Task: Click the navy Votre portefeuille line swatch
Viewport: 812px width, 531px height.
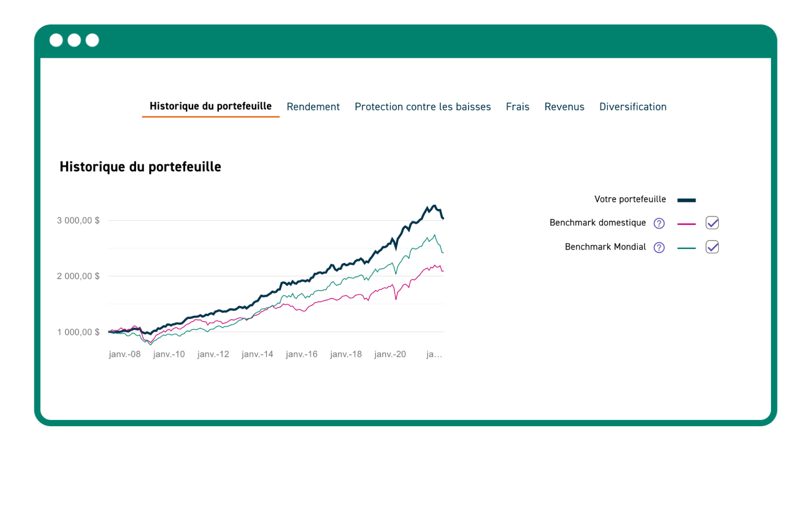Action: pyautogui.click(x=686, y=199)
